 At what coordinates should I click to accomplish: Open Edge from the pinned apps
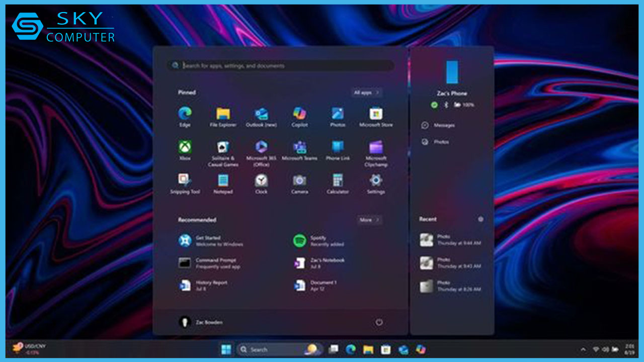coord(185,117)
